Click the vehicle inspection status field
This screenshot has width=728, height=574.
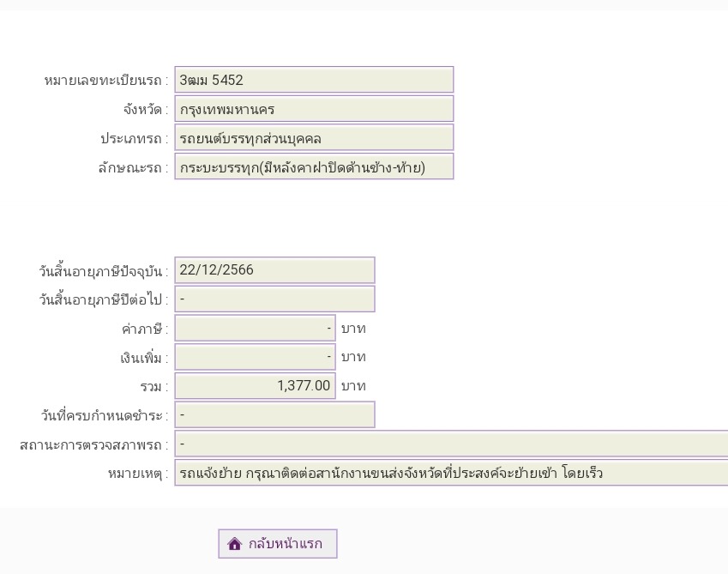point(451,444)
